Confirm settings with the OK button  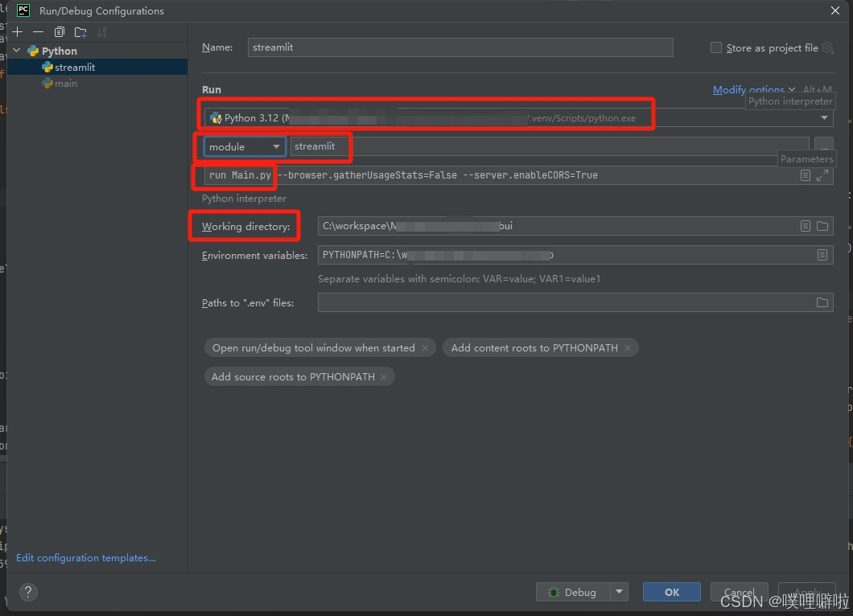[671, 592]
